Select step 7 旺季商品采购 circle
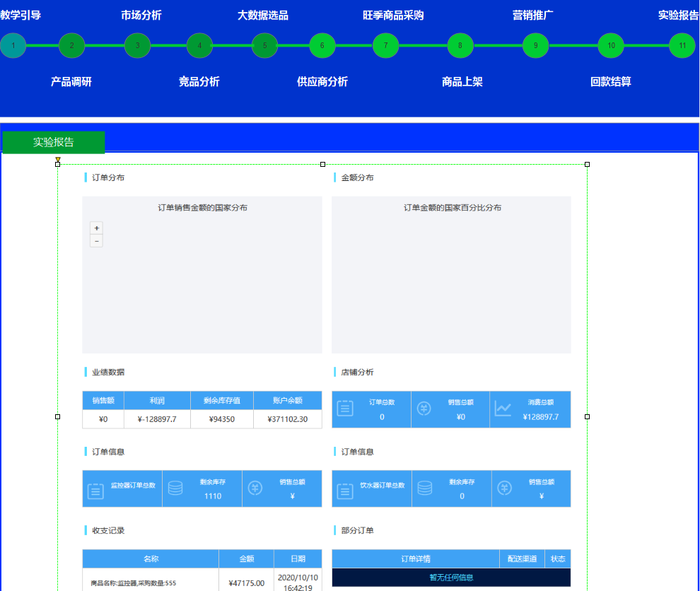 tap(385, 46)
